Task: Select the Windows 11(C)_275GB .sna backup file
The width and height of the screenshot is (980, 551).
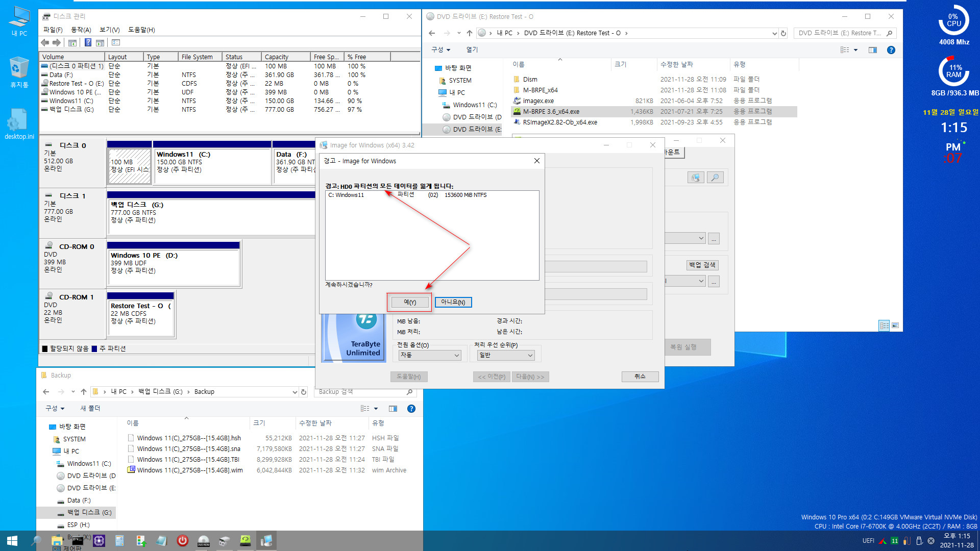Action: click(189, 448)
